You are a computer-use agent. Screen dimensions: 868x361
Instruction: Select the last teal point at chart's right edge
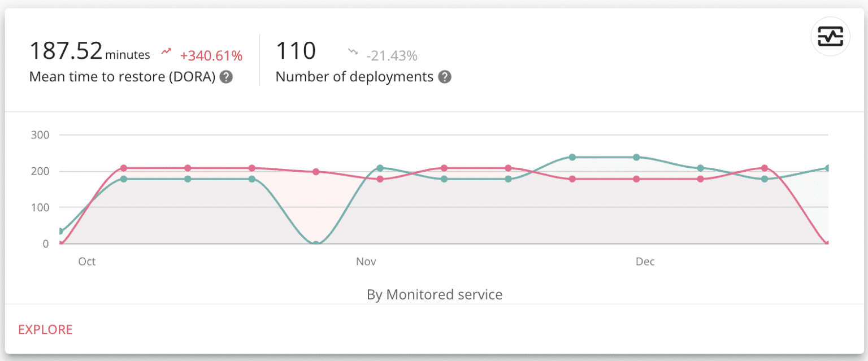tap(827, 168)
